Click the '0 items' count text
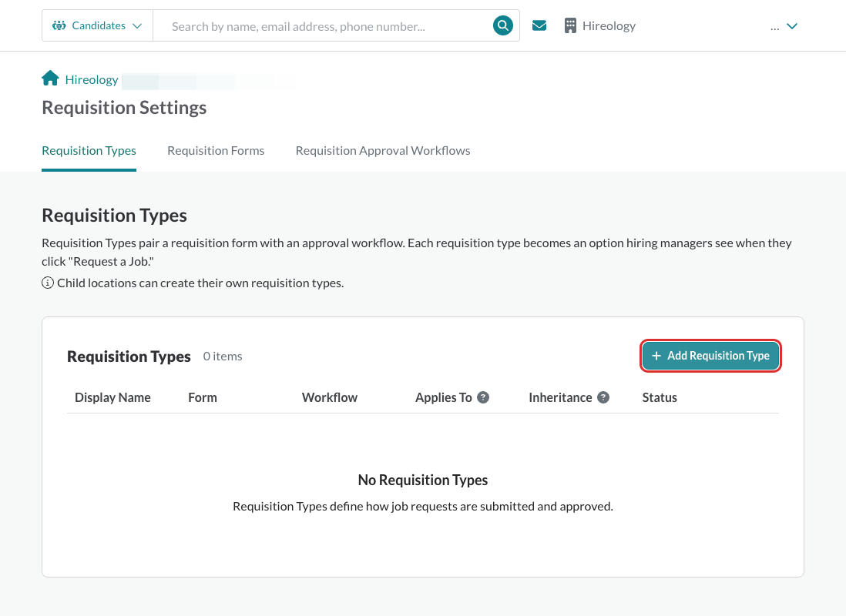 pos(223,356)
